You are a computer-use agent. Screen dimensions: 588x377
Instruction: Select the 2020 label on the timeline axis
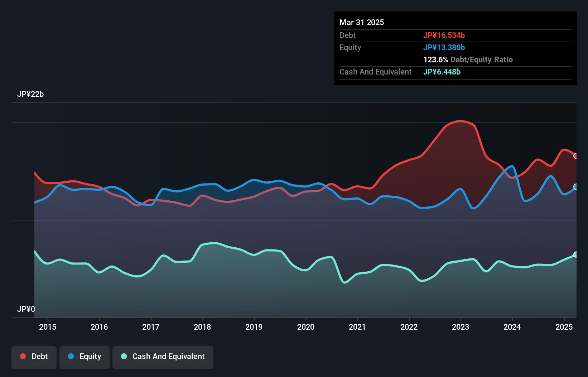coord(306,327)
